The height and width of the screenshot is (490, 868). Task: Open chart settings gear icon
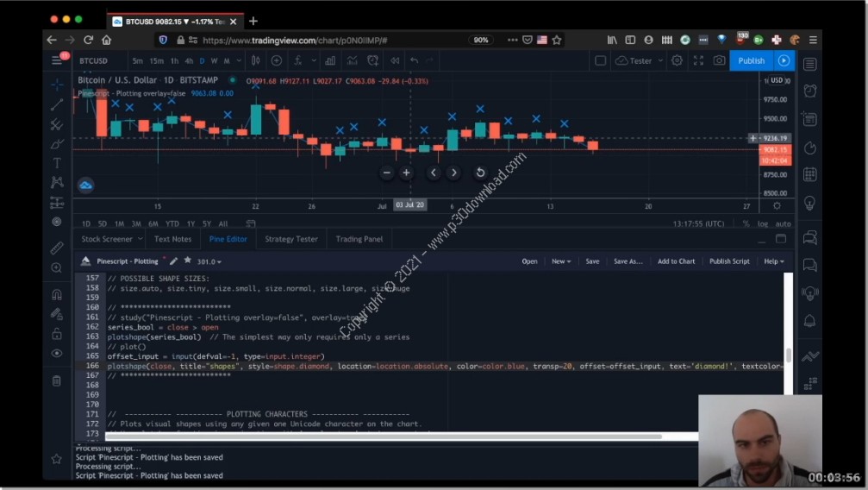(x=677, y=60)
